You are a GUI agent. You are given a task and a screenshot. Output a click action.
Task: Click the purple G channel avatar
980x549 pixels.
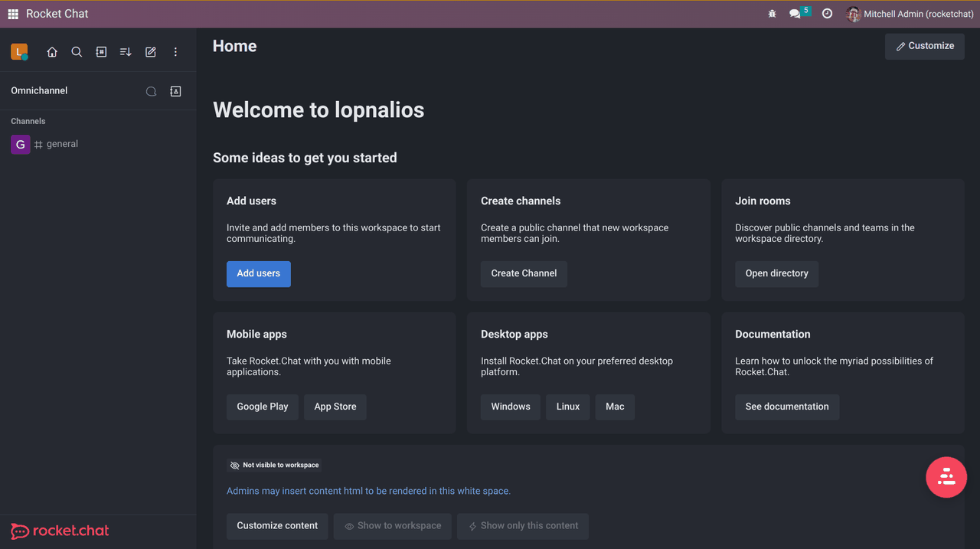coord(20,144)
